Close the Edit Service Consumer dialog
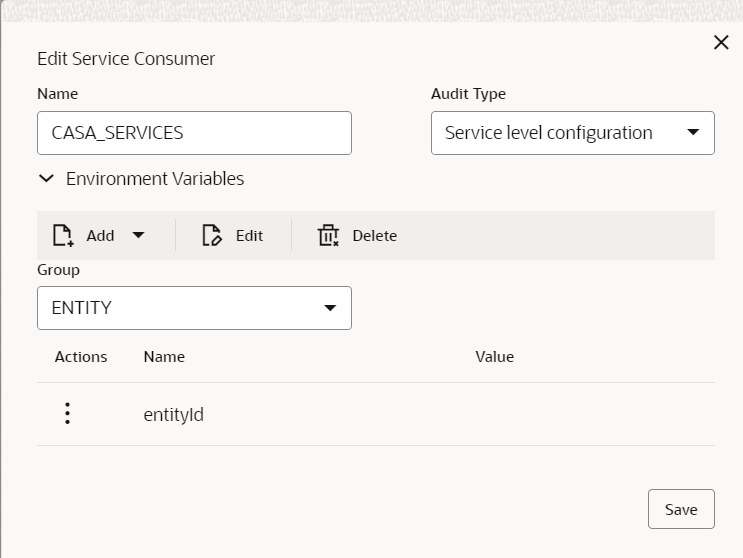The image size is (743, 558). point(720,42)
